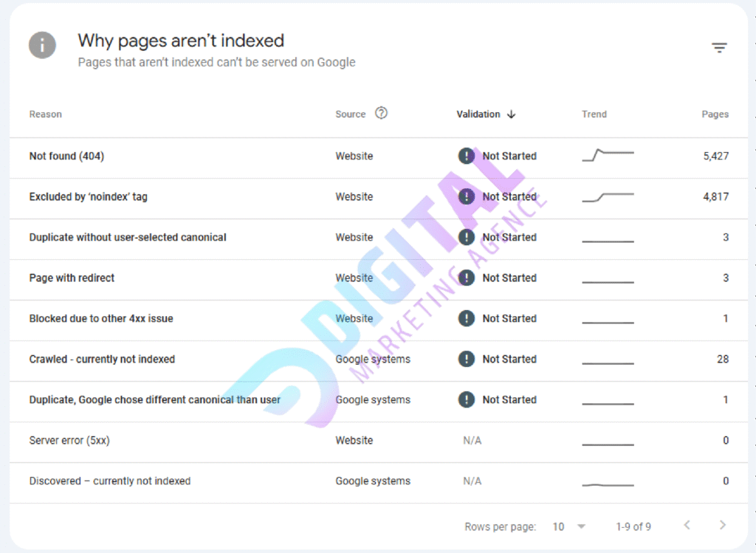Sort the table by the Pages column
Screen dimensions: 756x553
pos(715,114)
